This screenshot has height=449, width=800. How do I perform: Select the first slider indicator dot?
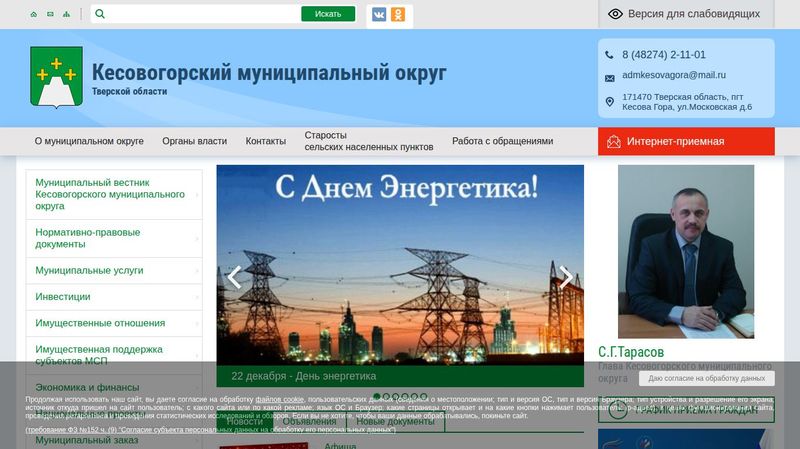click(377, 397)
